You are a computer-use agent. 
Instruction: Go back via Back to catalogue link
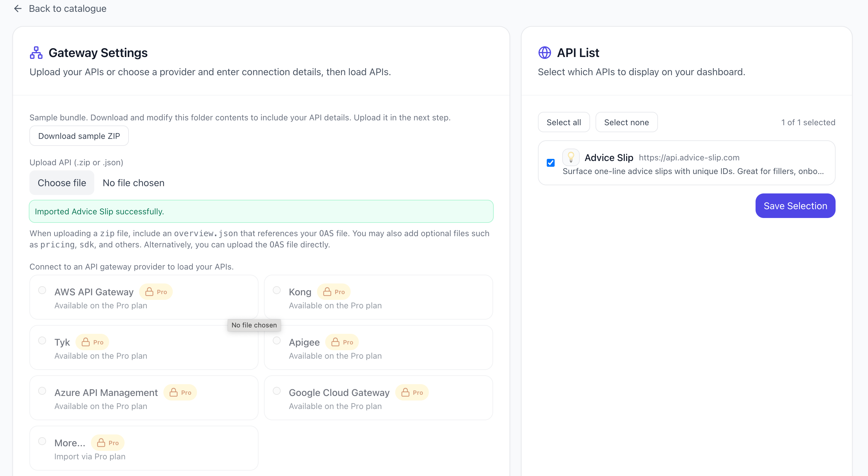pyautogui.click(x=67, y=8)
